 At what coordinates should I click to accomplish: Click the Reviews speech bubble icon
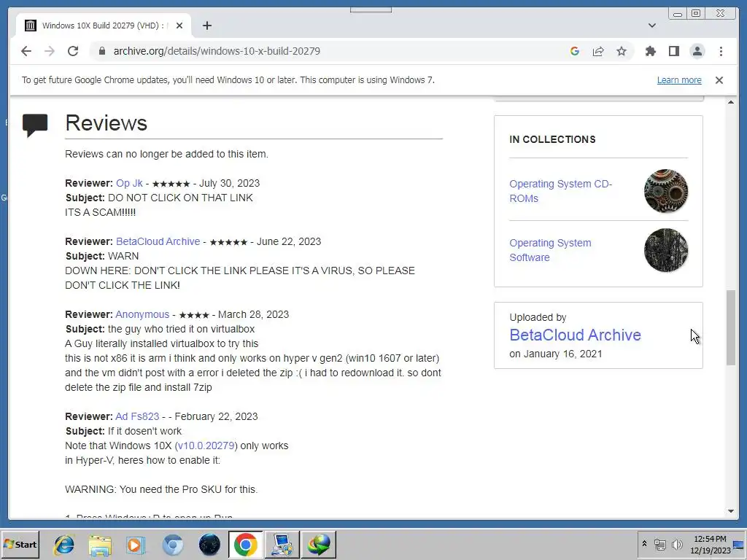click(x=35, y=125)
